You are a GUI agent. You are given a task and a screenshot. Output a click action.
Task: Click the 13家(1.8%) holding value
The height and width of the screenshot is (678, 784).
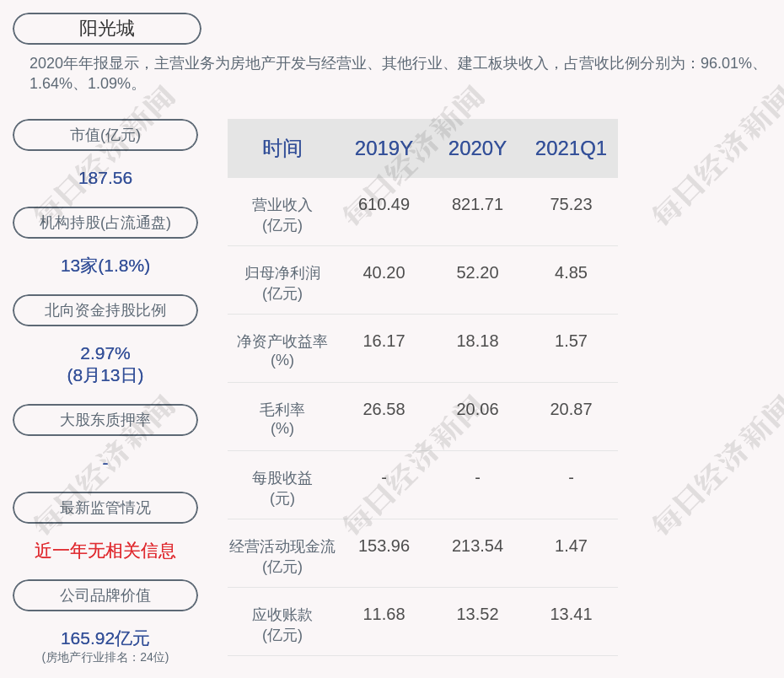point(105,266)
